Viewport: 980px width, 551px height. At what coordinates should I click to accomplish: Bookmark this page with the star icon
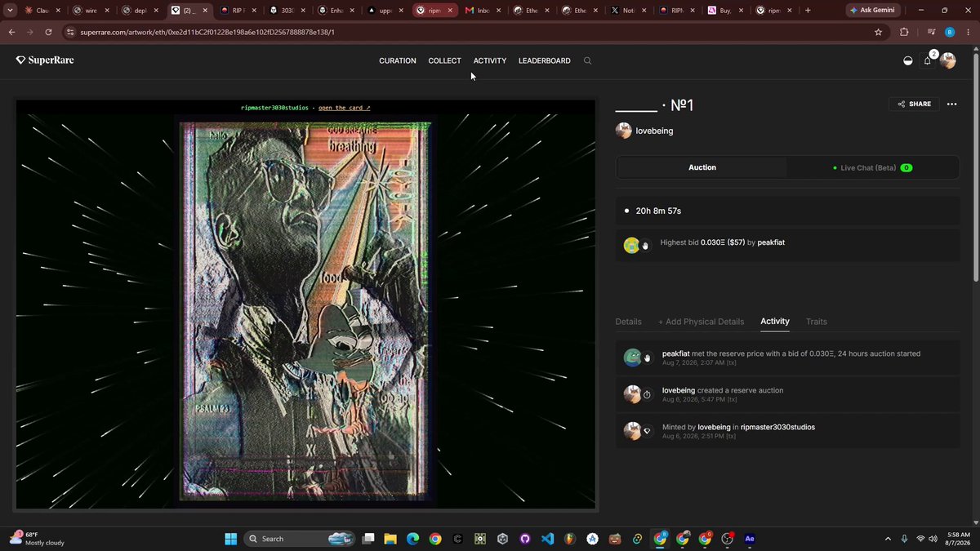click(878, 32)
